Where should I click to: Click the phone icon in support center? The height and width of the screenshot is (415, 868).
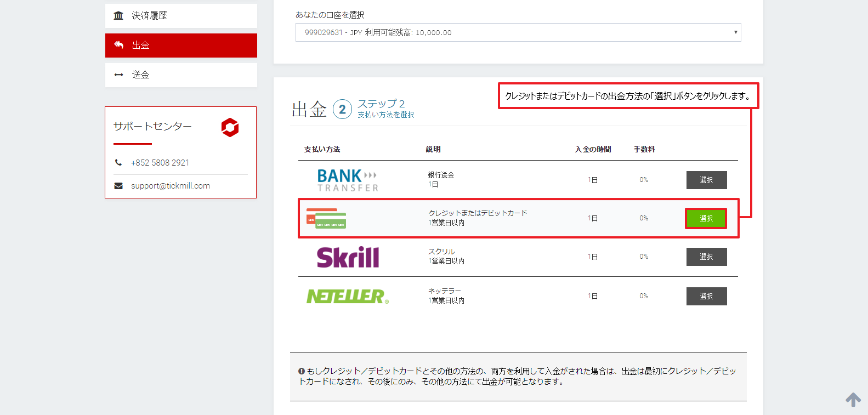point(118,162)
